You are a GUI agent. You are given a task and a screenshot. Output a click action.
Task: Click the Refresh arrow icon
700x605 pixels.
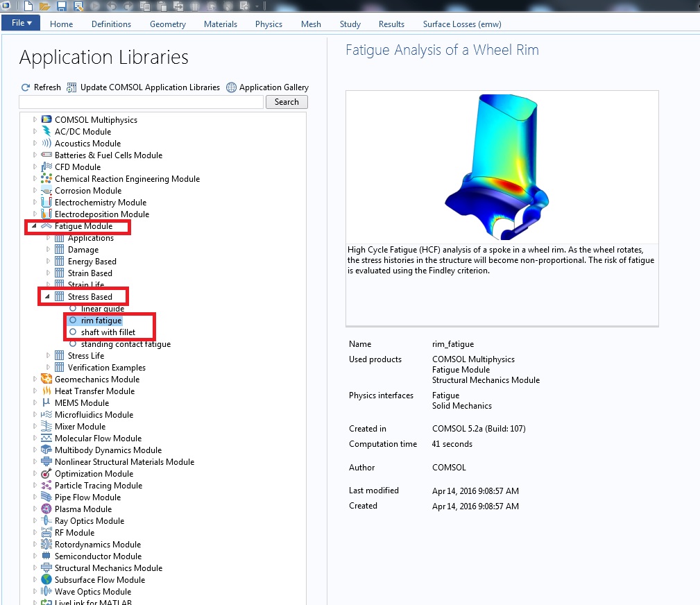pyautogui.click(x=26, y=87)
